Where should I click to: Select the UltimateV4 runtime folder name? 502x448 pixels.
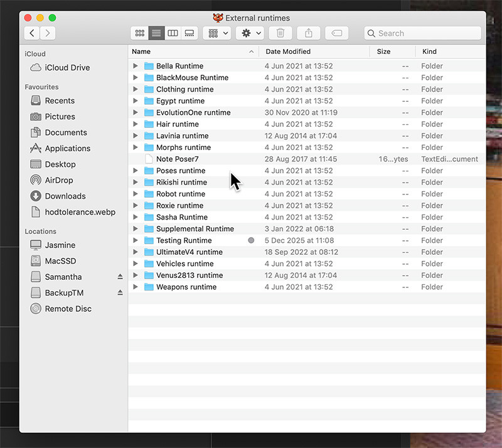[190, 252]
